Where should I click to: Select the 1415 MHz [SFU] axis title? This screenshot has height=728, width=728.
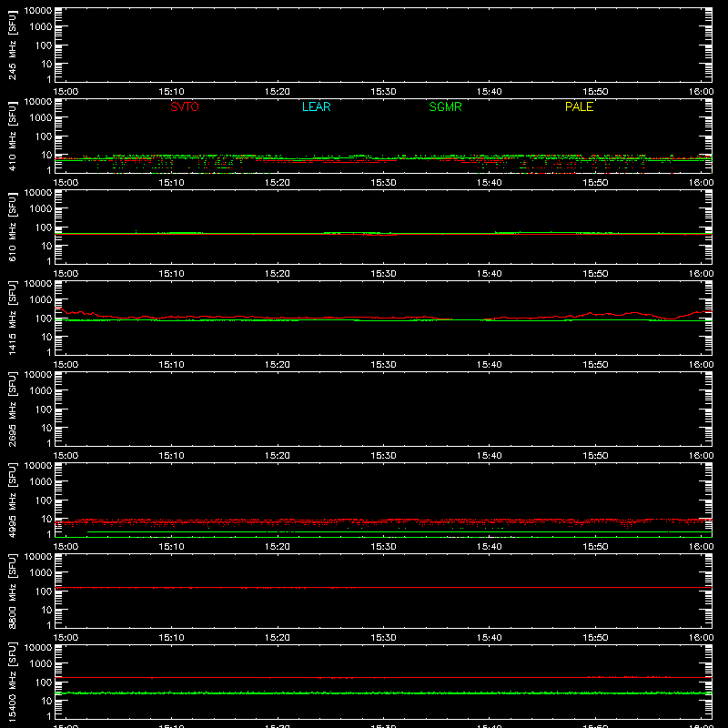tap(13, 318)
